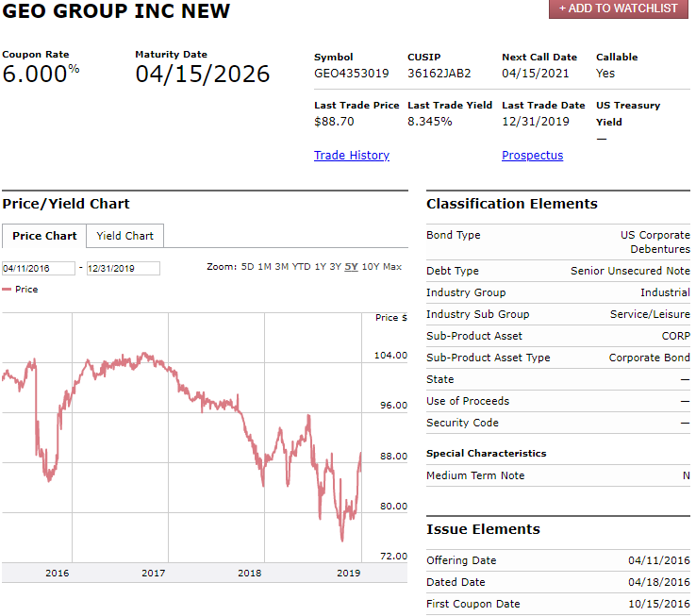
Task: Set chart zoom to Max
Action: click(x=392, y=267)
